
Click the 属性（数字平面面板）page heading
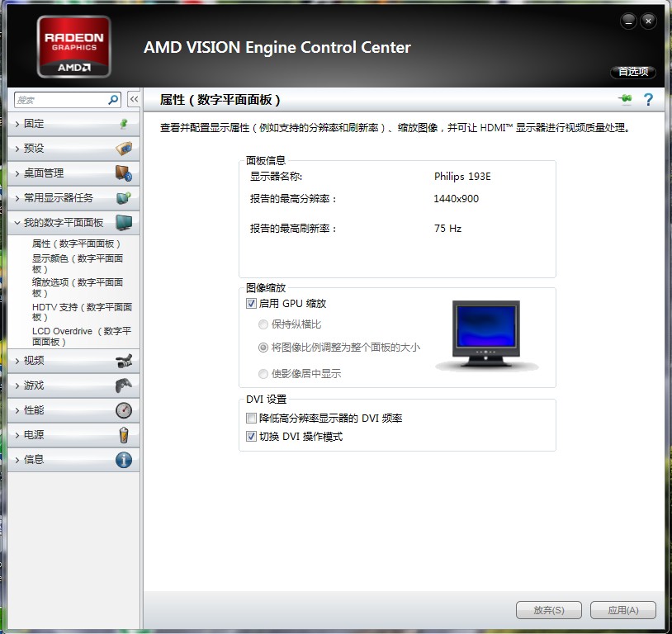pyautogui.click(x=220, y=100)
